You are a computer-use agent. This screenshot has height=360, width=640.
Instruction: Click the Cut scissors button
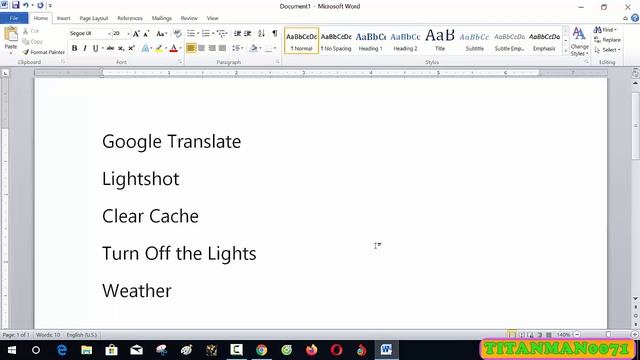coord(31,31)
